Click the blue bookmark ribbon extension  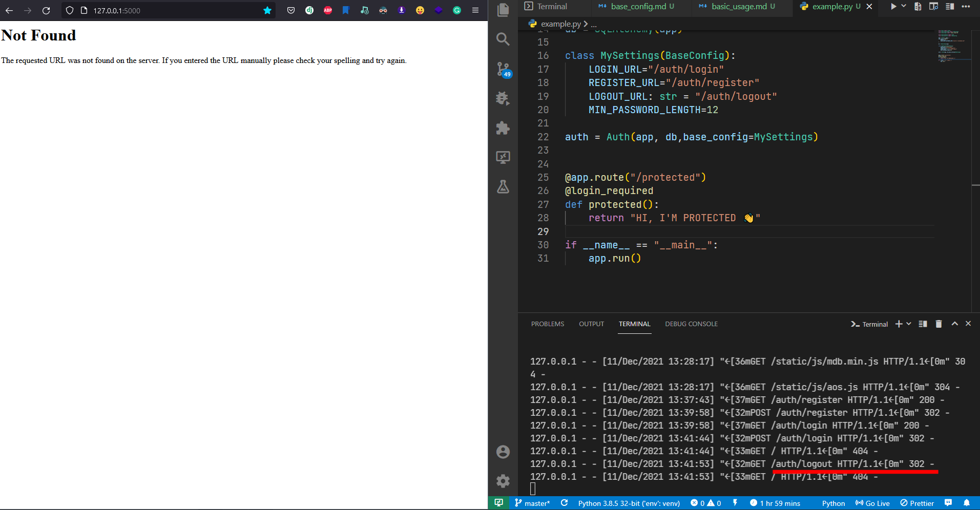346,10
